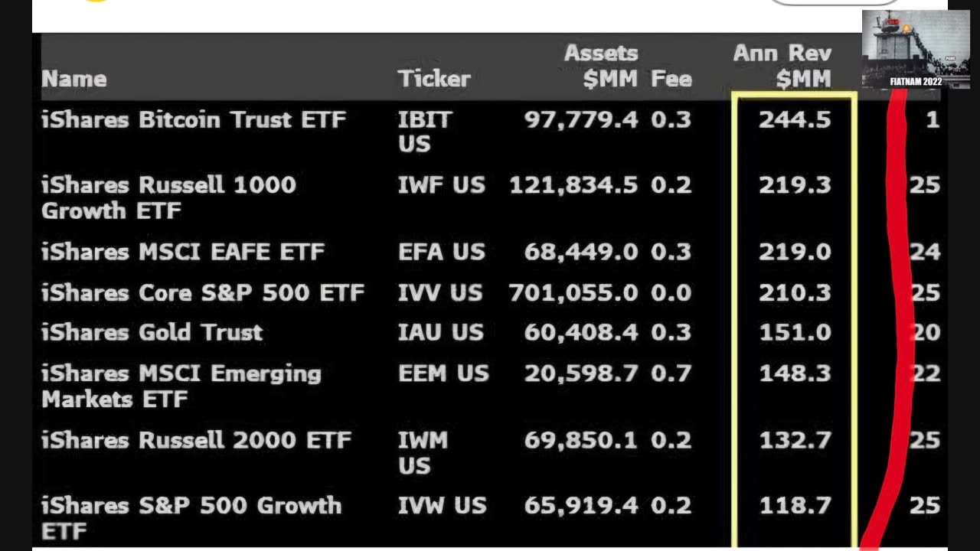Click the 244.5 annual revenue value
The image size is (980, 551).
(x=795, y=120)
